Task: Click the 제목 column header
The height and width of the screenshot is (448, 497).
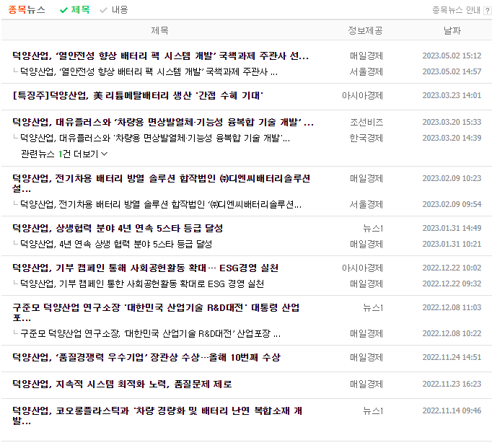Action: click(x=159, y=30)
